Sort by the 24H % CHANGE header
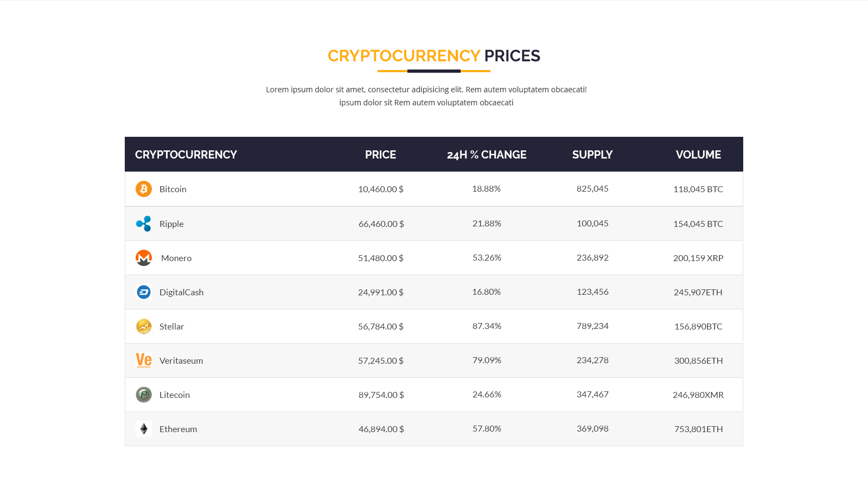This screenshot has width=868, height=494. tap(486, 154)
